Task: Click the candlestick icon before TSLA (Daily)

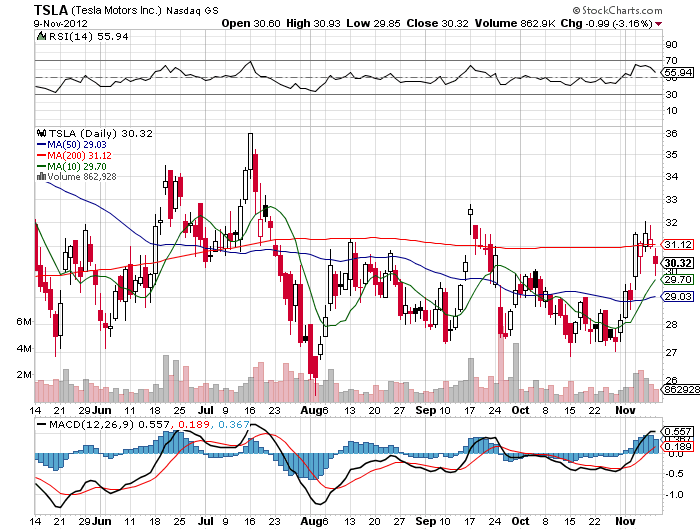Action: click(42, 133)
